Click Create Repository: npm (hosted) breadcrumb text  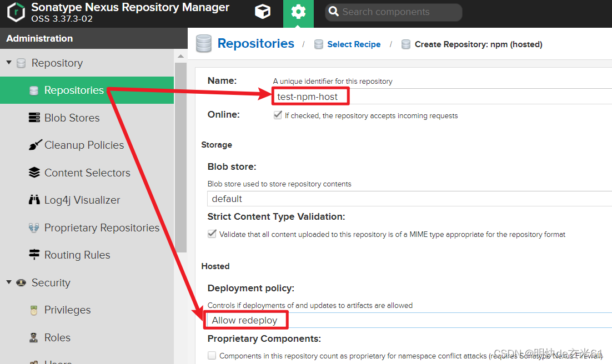479,44
